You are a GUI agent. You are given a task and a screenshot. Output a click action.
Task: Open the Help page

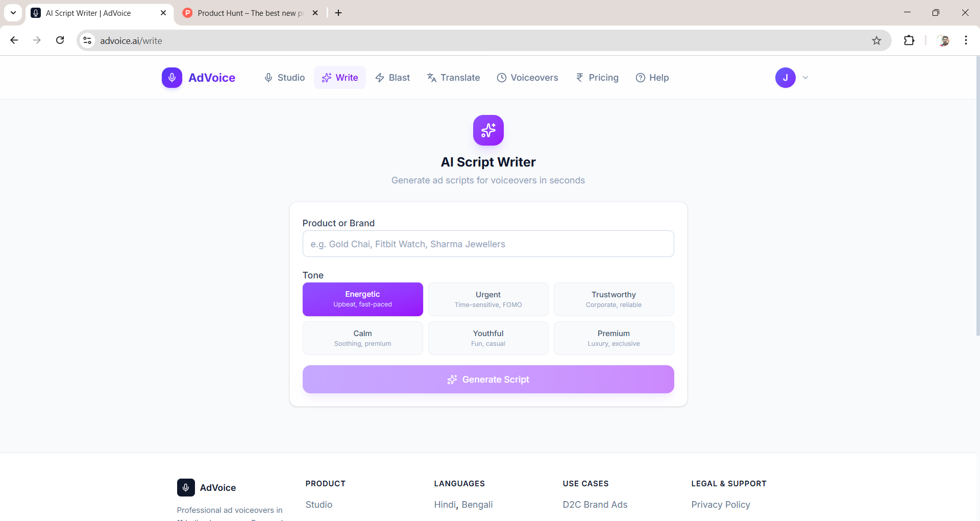coord(652,78)
